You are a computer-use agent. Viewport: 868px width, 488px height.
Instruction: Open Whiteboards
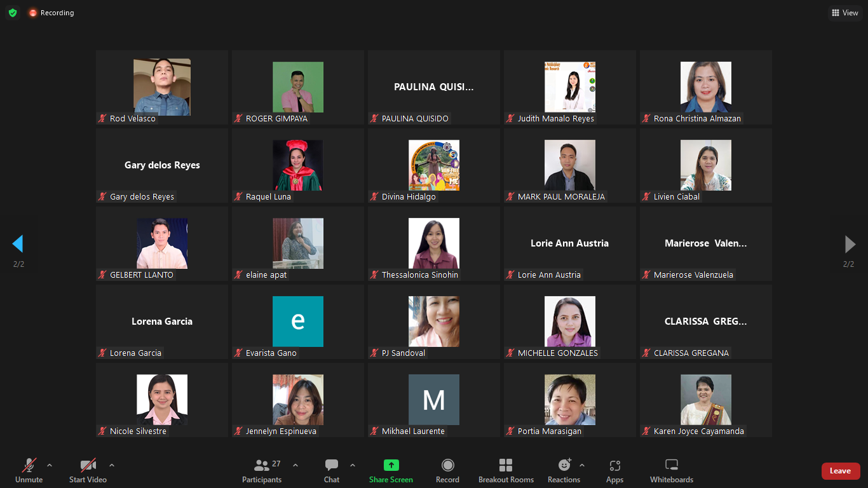pos(671,471)
